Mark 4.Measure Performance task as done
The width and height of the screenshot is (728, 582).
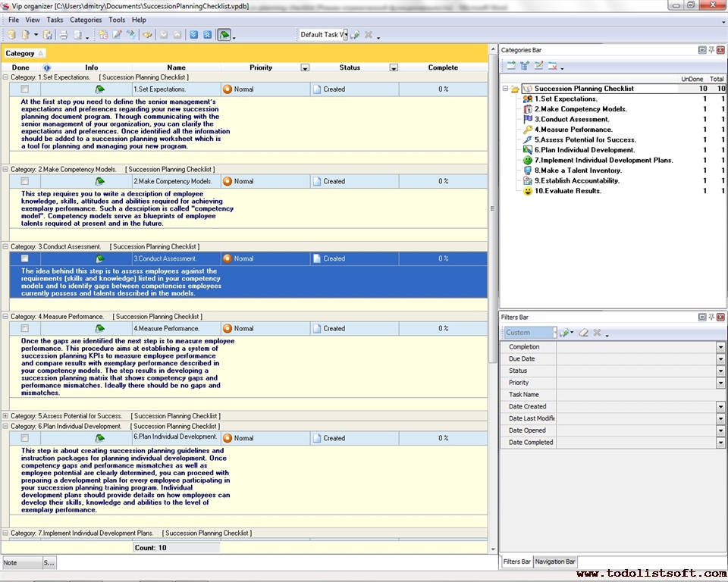25,329
